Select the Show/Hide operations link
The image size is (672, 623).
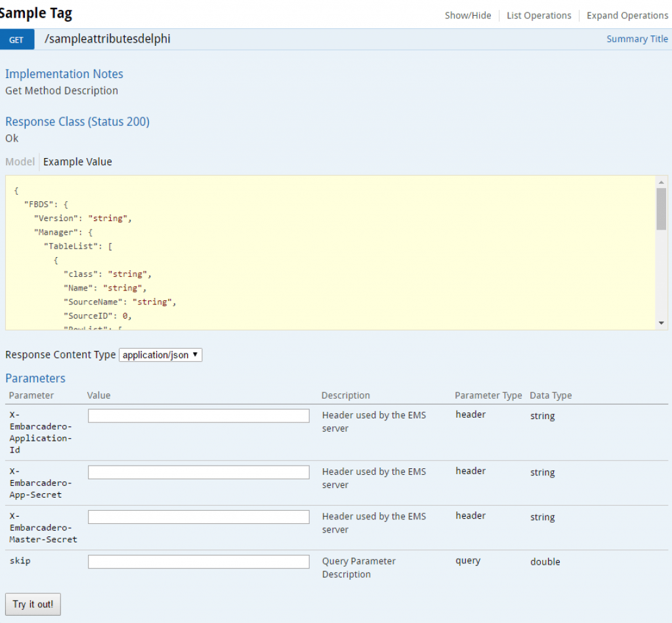467,15
